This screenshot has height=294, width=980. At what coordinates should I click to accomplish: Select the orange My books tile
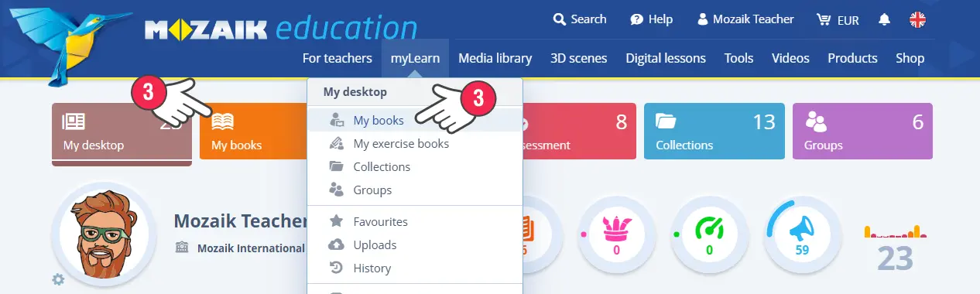pos(253,132)
